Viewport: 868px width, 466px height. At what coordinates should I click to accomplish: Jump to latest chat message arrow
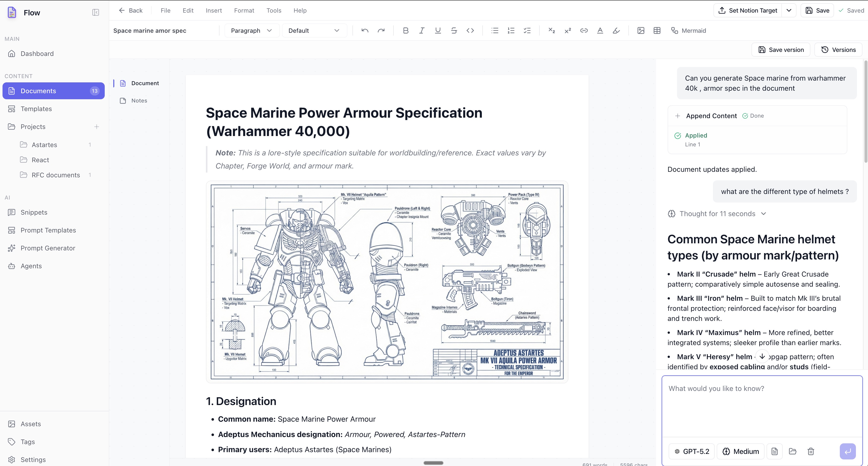pyautogui.click(x=762, y=356)
